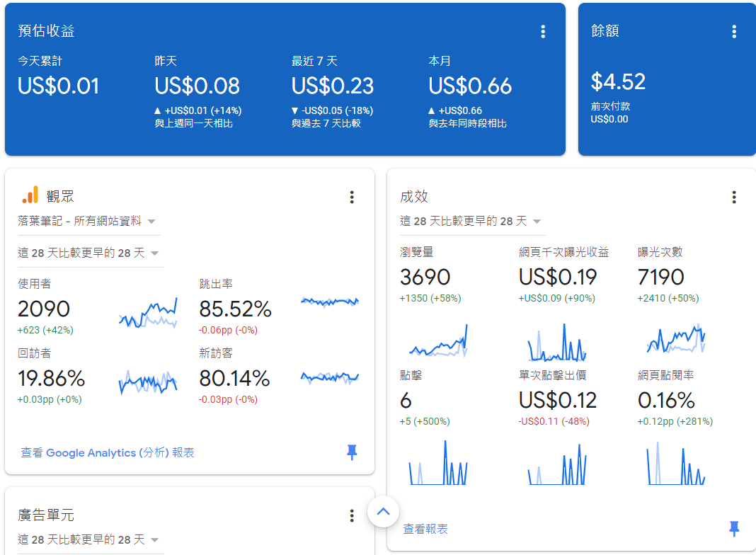This screenshot has width=756, height=555.
Task: Click the round scroll-up chevron button
Action: tap(383, 511)
